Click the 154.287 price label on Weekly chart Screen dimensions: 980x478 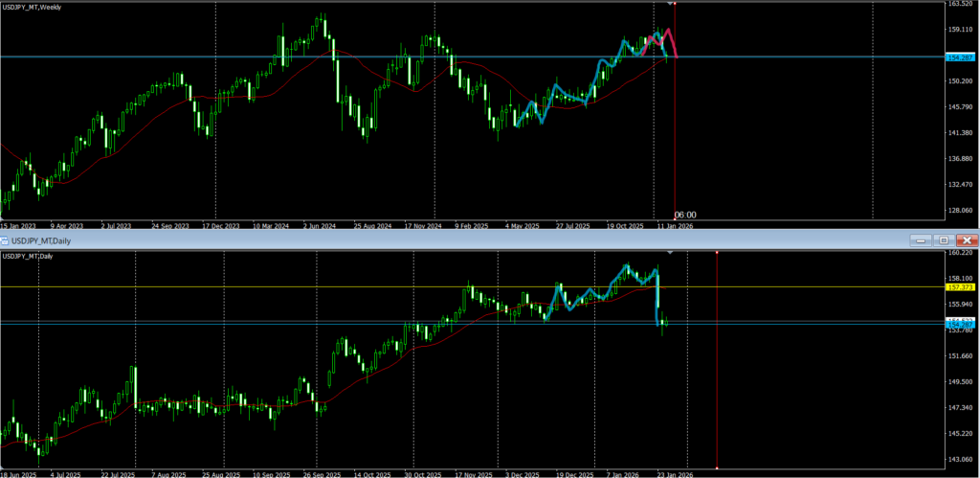(960, 57)
